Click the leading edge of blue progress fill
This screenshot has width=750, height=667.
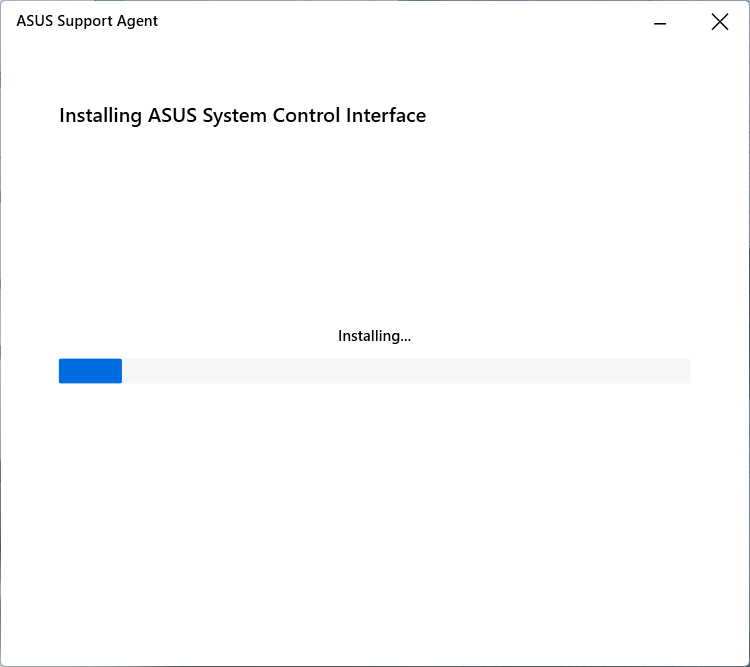tap(120, 371)
